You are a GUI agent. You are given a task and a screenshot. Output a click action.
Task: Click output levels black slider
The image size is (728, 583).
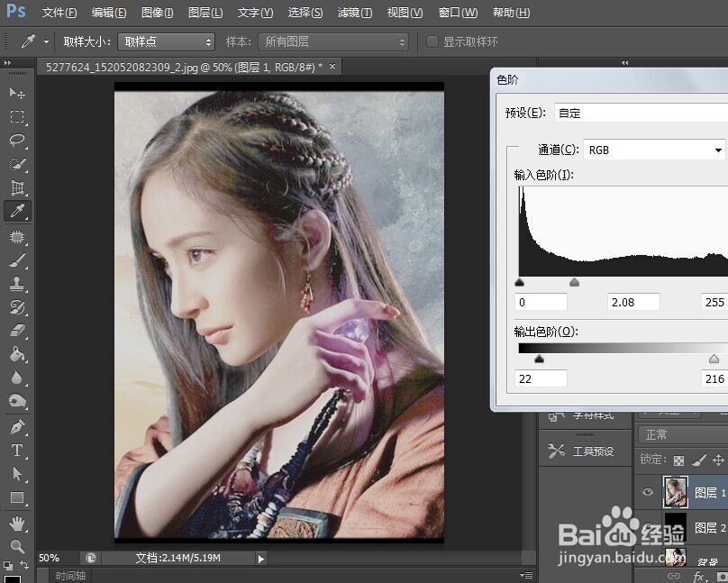539,359
